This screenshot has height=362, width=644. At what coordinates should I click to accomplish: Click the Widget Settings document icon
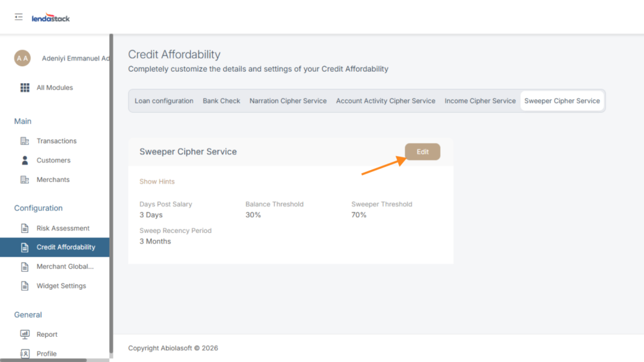tap(25, 286)
